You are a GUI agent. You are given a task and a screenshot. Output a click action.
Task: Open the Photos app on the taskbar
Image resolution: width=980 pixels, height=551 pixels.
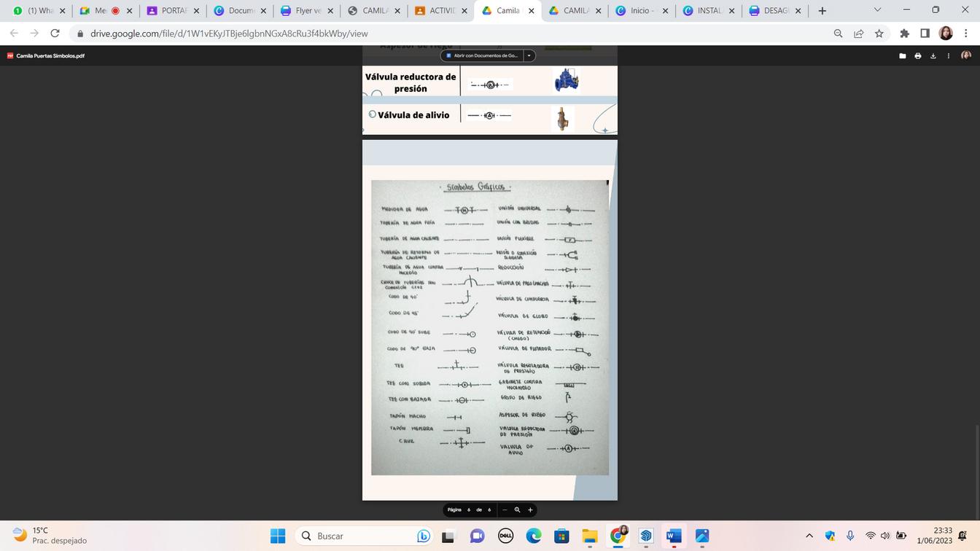[x=702, y=536]
